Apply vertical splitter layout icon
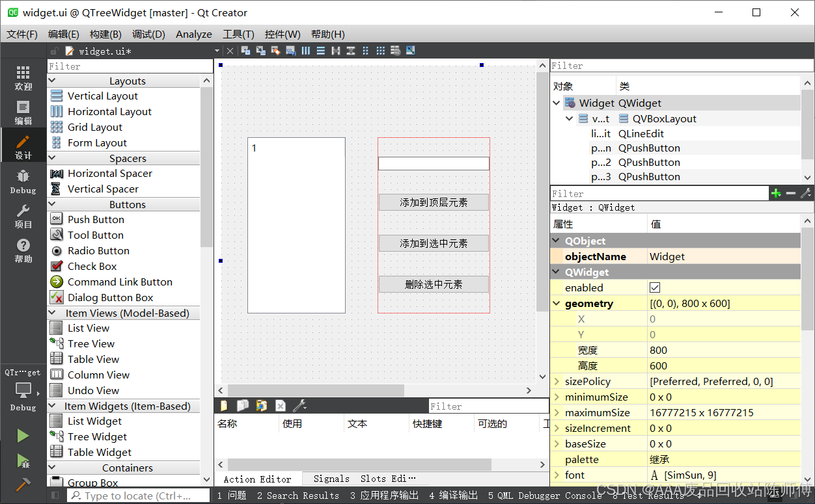 [351, 51]
